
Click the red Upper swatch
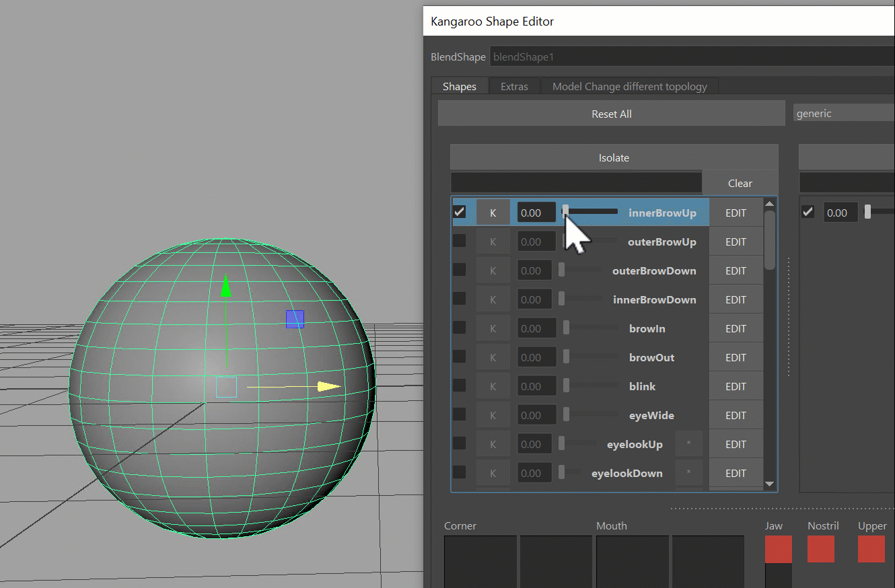(x=871, y=549)
